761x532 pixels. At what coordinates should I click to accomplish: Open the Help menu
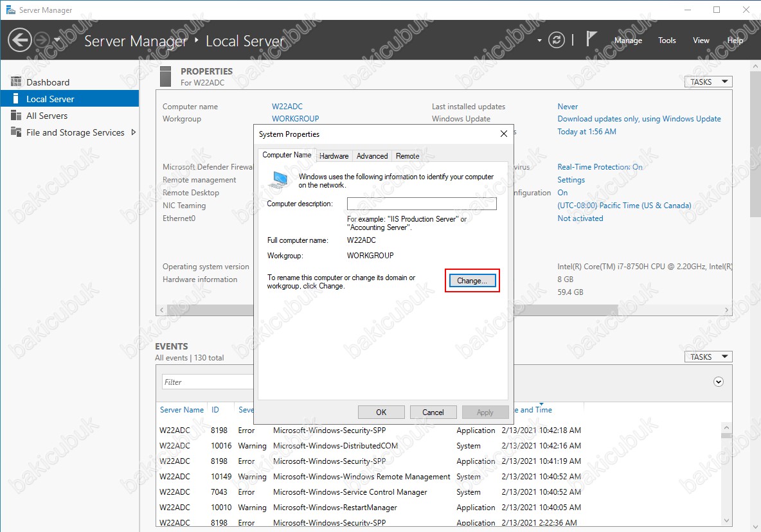click(x=735, y=40)
